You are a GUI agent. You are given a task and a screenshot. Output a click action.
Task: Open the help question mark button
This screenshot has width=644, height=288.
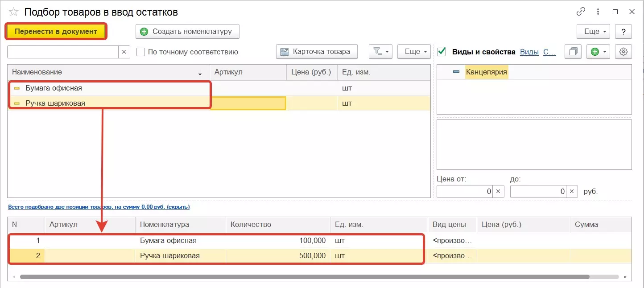click(623, 32)
